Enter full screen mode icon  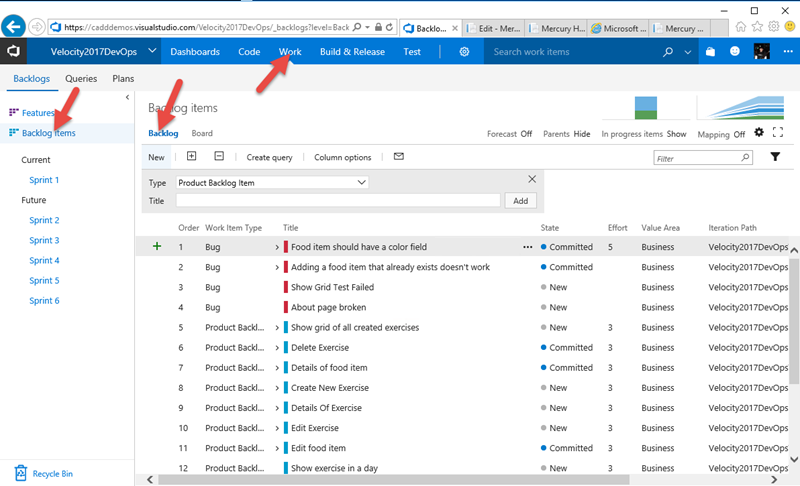pos(778,133)
